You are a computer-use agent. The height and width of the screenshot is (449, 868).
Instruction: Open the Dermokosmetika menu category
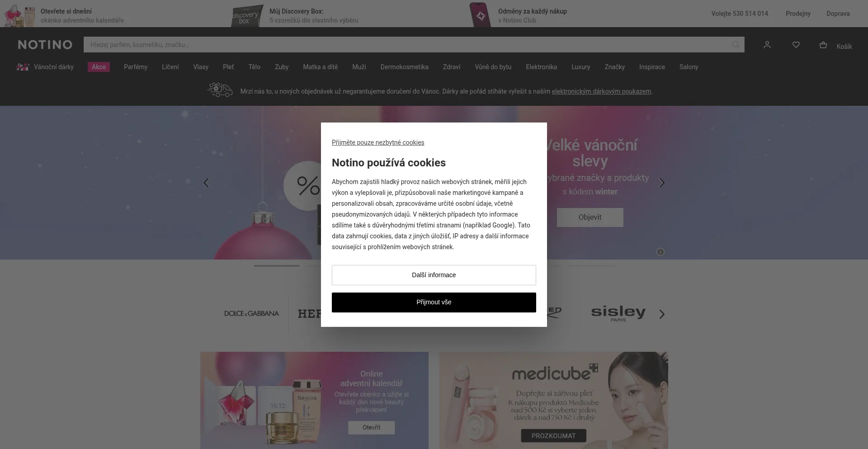tap(404, 67)
